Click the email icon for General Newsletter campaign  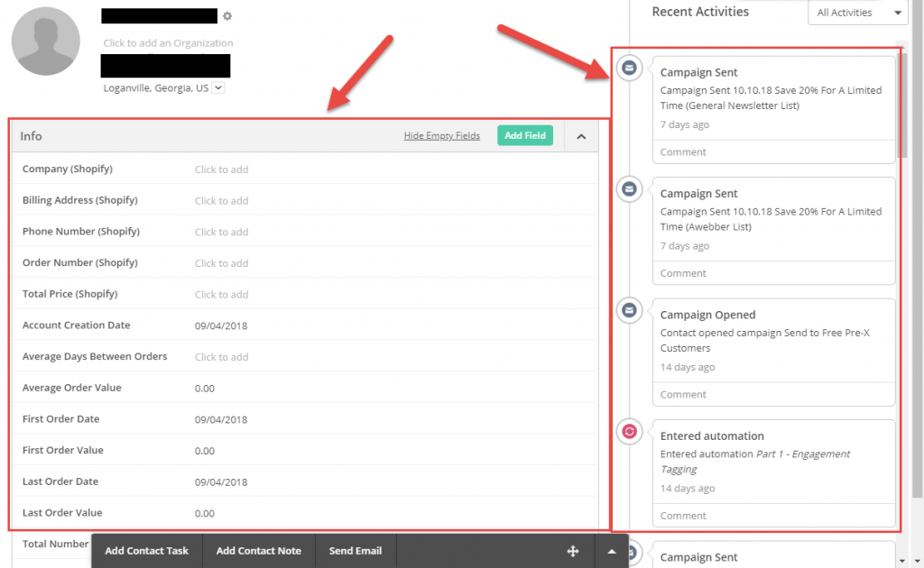click(629, 68)
